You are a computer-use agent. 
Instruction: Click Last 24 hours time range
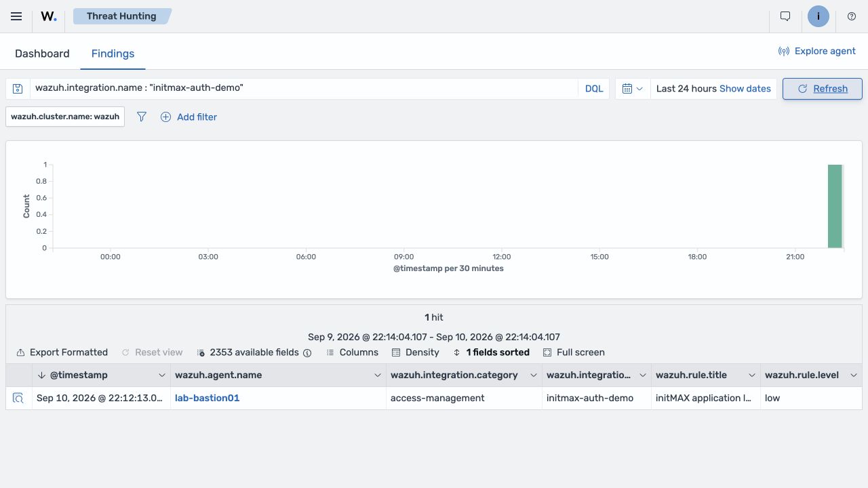pos(686,89)
